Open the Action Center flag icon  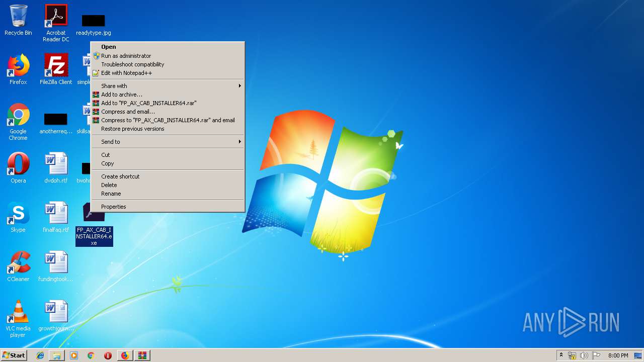(596, 355)
